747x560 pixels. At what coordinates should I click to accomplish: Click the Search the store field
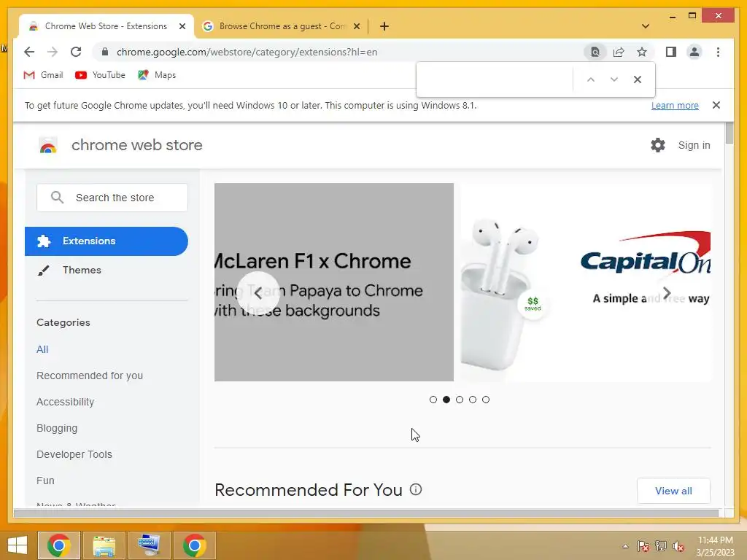pyautogui.click(x=112, y=198)
